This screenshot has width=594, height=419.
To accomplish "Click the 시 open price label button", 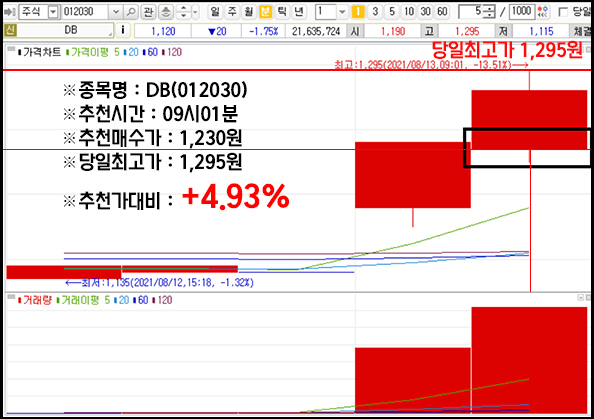I will (x=355, y=31).
